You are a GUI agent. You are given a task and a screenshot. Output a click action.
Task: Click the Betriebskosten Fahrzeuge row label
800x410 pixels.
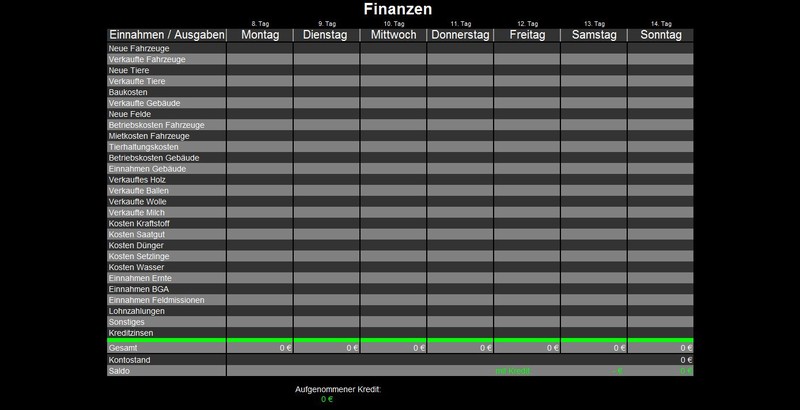pos(156,125)
